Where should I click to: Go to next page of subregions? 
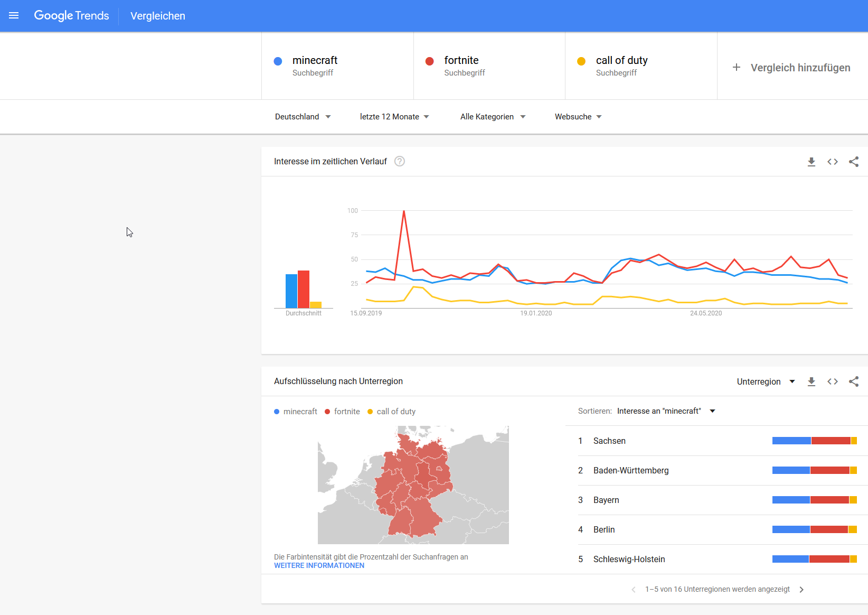click(x=801, y=590)
